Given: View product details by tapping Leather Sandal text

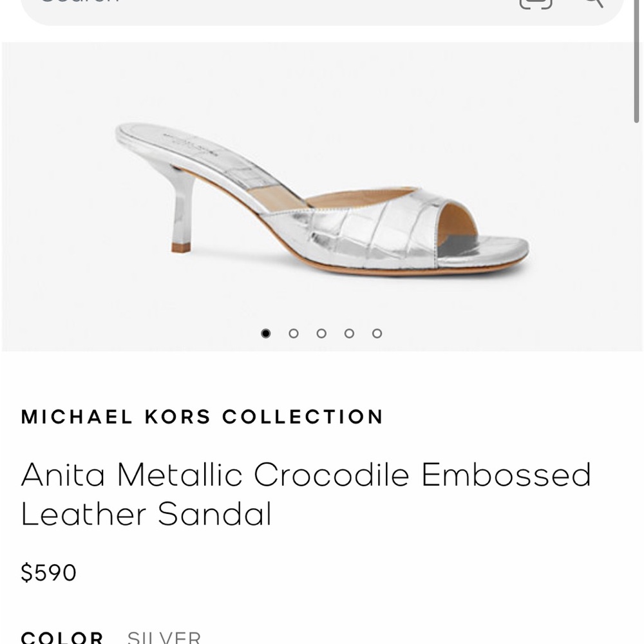Looking at the screenshot, I should (x=146, y=514).
